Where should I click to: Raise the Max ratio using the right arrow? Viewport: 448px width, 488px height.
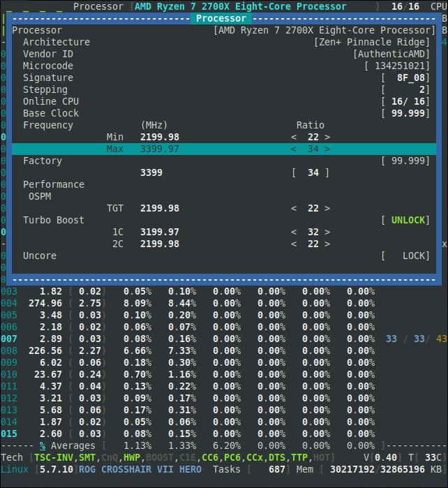327,149
